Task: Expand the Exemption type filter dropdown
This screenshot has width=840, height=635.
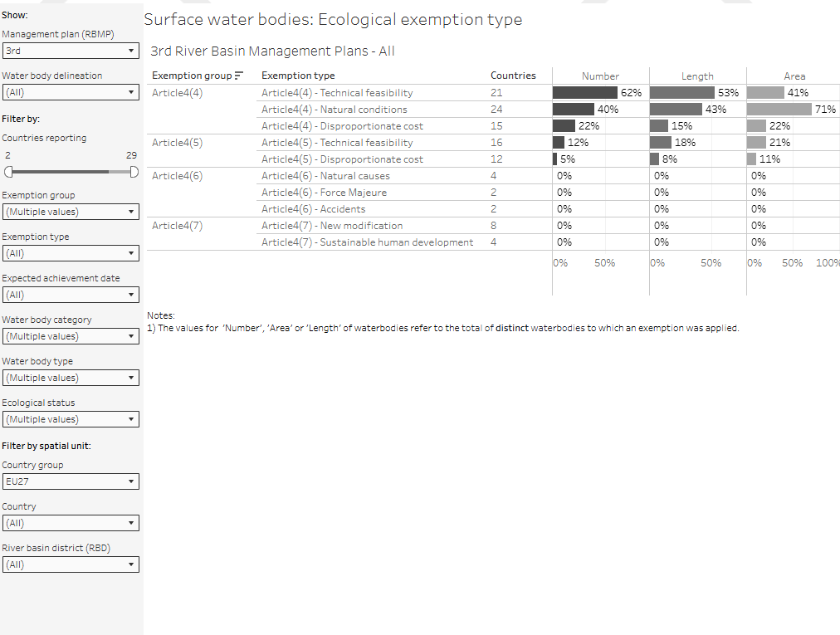Action: pos(70,253)
